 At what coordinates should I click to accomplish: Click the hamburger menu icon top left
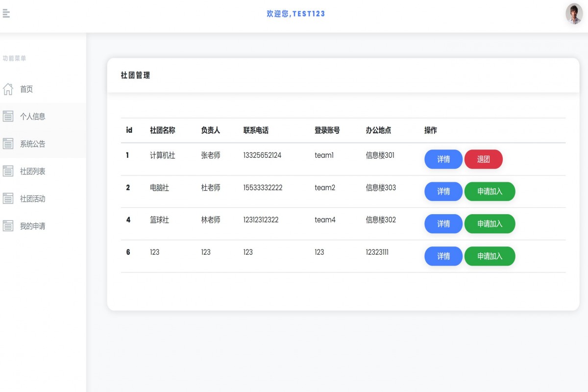tap(6, 14)
